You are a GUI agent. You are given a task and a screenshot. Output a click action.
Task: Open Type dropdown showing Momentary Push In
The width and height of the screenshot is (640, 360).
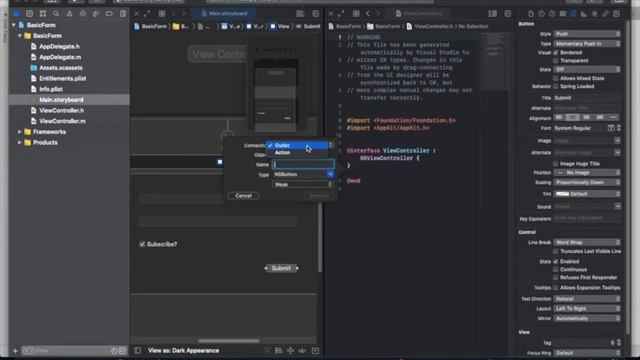coord(587,43)
